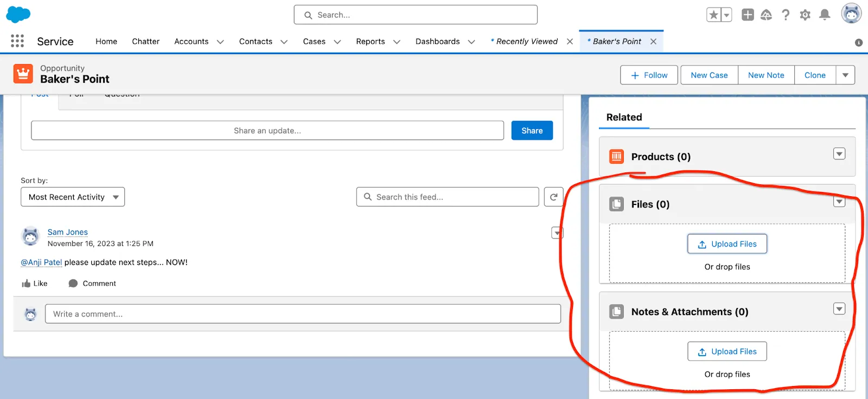This screenshot has height=399, width=868.
Task: Click the Notes & Attachments list icon
Action: [616, 312]
